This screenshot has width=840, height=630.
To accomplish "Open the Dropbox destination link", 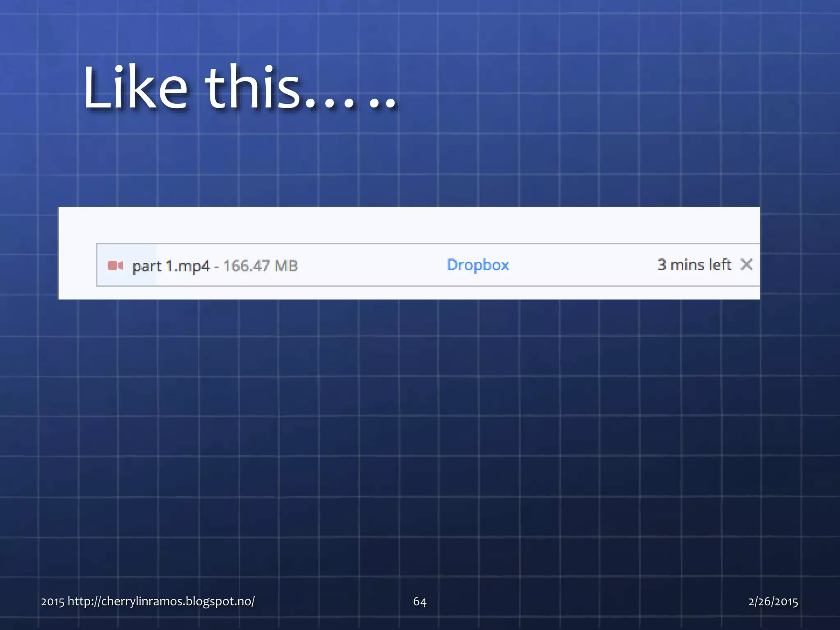I will point(478,265).
